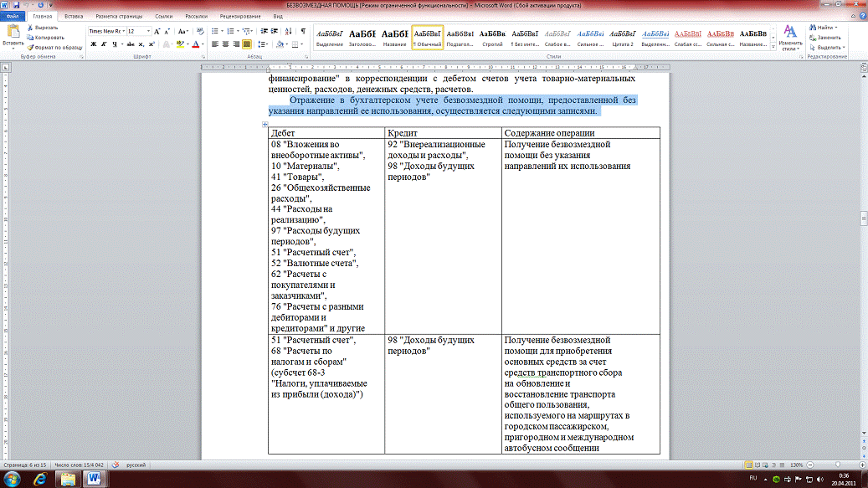Toggle show paragraph marks (¶)
The width and height of the screenshot is (868, 488).
[301, 31]
